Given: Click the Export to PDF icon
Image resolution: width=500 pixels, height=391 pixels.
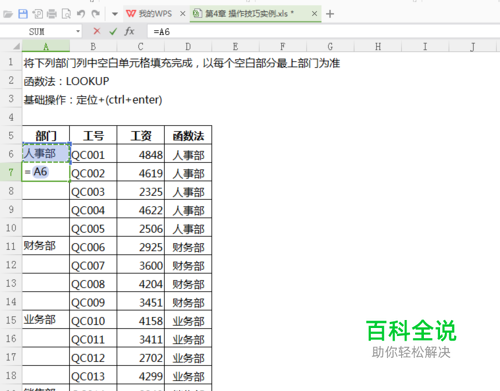Looking at the screenshot, I should pos(37,14).
